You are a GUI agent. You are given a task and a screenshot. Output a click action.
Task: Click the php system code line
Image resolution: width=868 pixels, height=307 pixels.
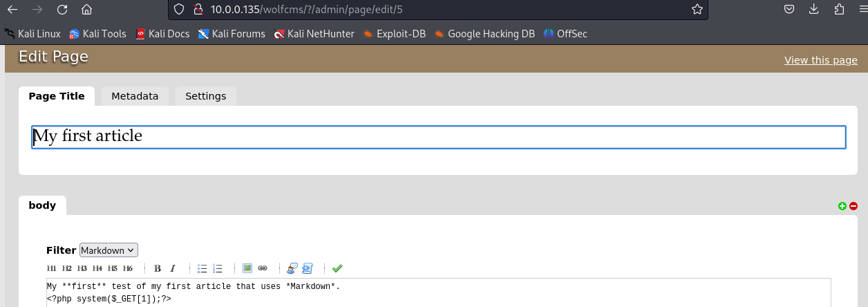108,299
